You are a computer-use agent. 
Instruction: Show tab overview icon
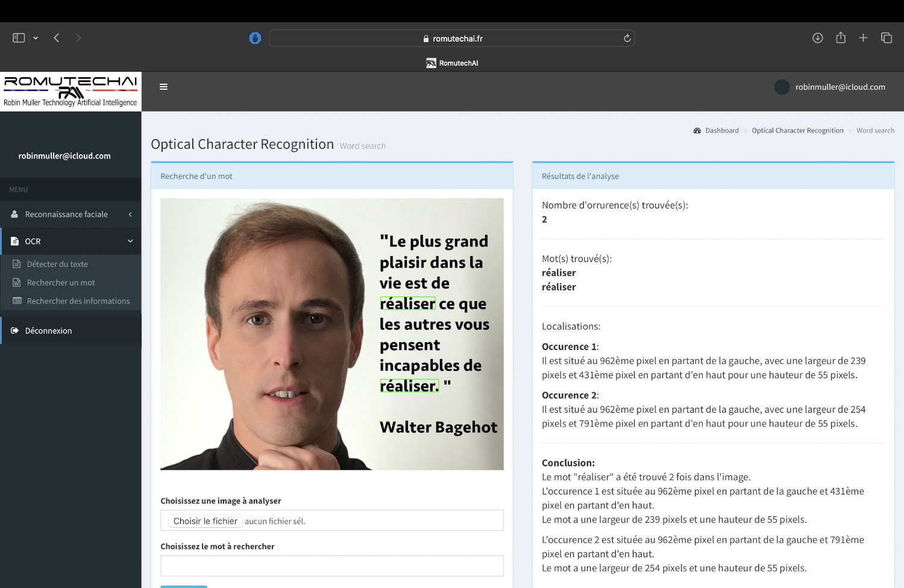pyautogui.click(x=886, y=38)
